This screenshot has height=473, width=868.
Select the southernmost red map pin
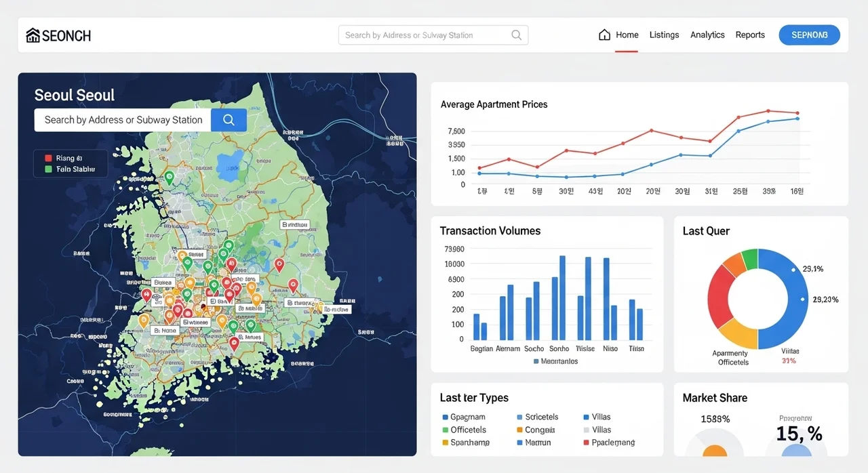pyautogui.click(x=235, y=343)
